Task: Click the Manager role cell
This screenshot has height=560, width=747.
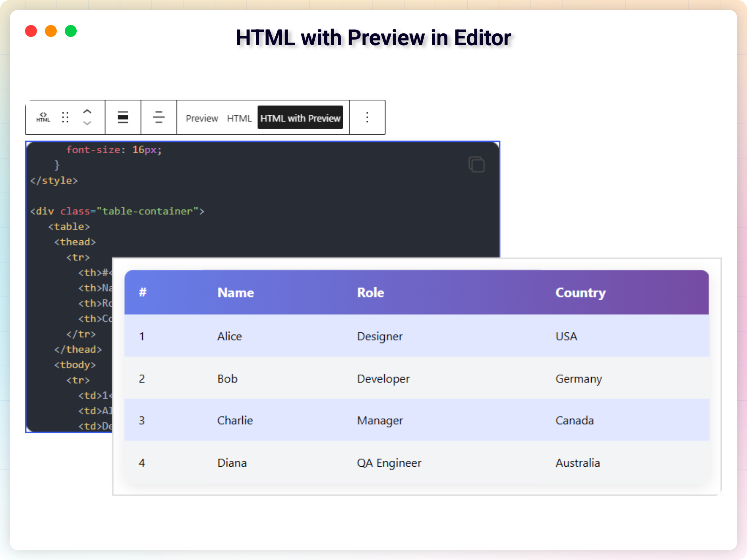Action: click(x=380, y=421)
